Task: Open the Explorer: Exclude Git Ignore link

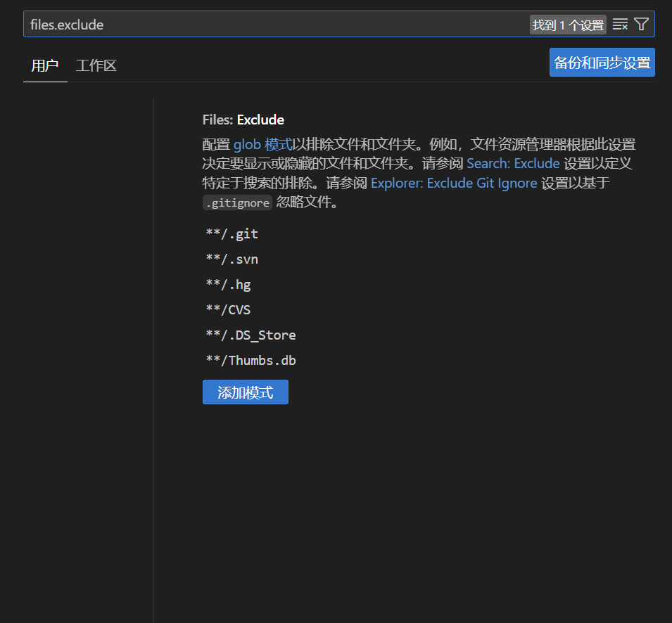Action: 454,183
